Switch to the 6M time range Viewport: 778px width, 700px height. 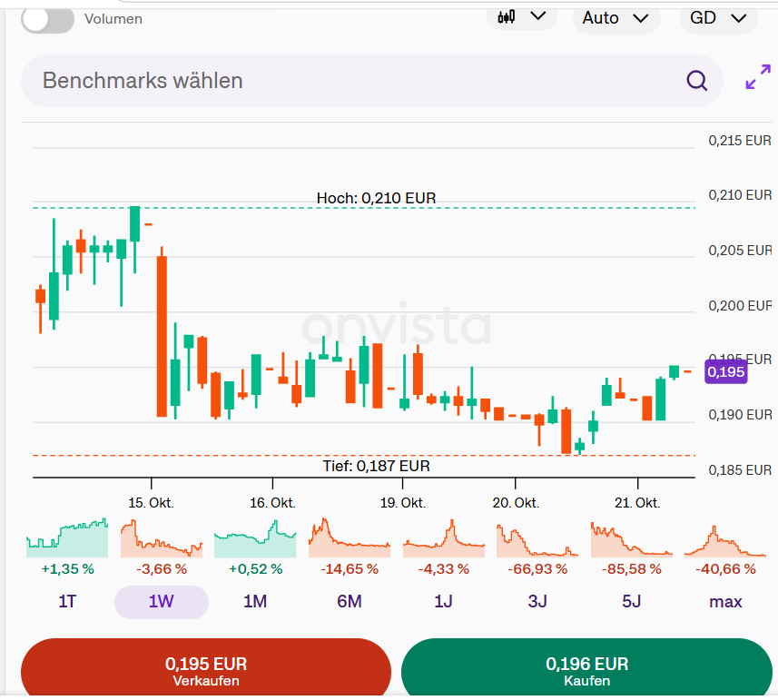(x=350, y=602)
